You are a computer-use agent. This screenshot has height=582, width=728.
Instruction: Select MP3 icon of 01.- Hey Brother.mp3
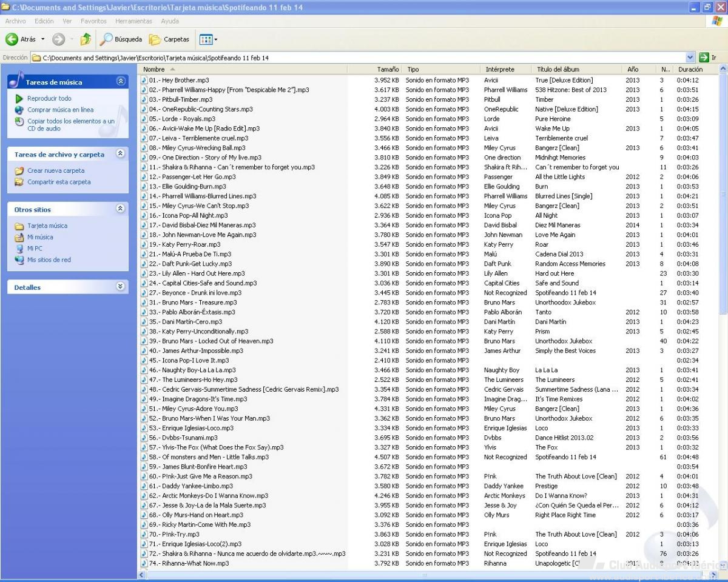(x=144, y=80)
